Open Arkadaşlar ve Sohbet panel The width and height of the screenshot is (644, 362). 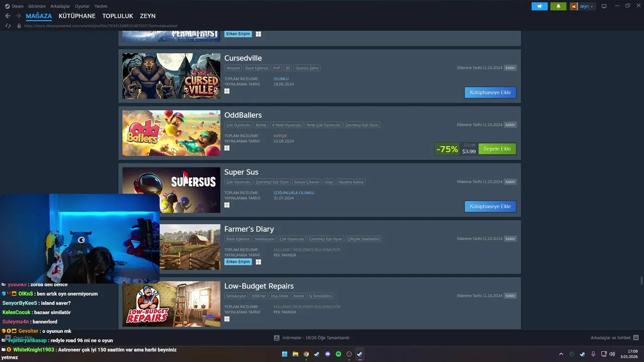tap(614, 338)
